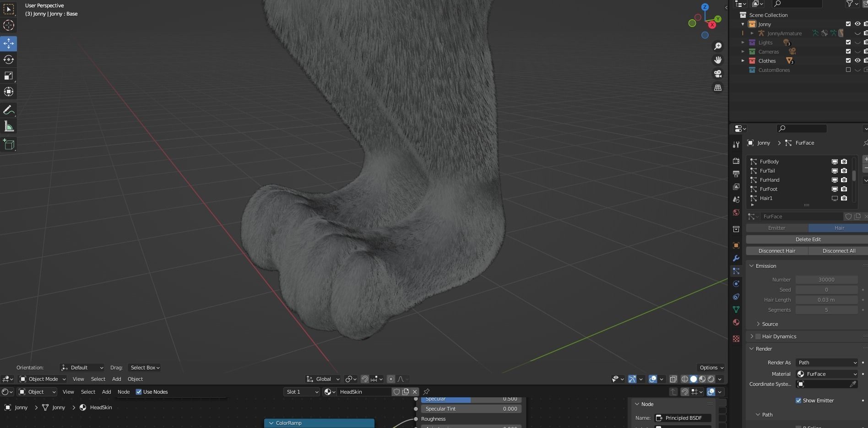Open viewport Select menu
Viewport: 868px width, 428px height.
[x=98, y=379]
